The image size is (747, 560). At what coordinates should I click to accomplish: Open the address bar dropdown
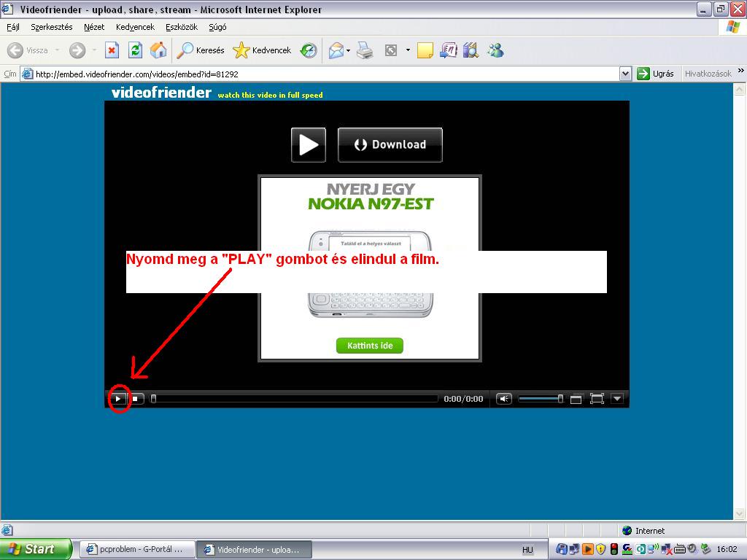click(625, 74)
